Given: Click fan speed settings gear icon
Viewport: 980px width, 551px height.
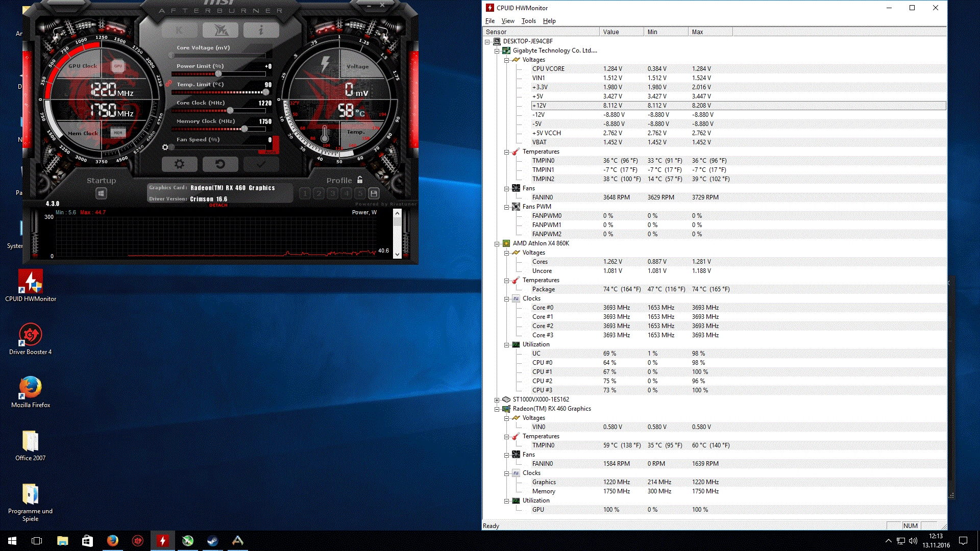Looking at the screenshot, I should tap(165, 147).
